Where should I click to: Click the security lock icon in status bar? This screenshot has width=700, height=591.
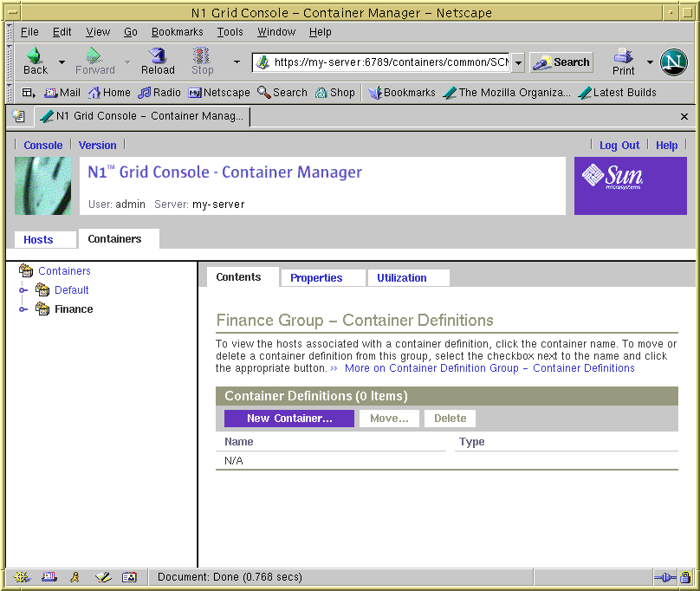(685, 578)
